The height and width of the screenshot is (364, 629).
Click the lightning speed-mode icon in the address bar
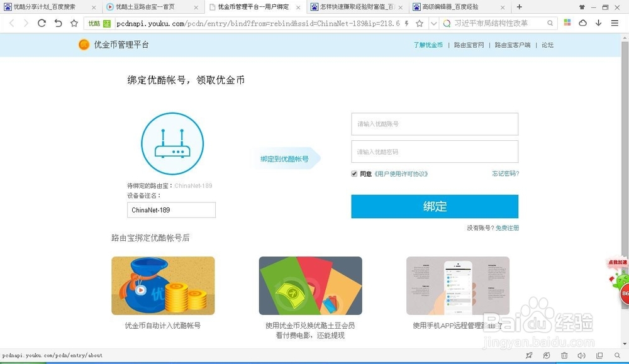click(x=407, y=24)
